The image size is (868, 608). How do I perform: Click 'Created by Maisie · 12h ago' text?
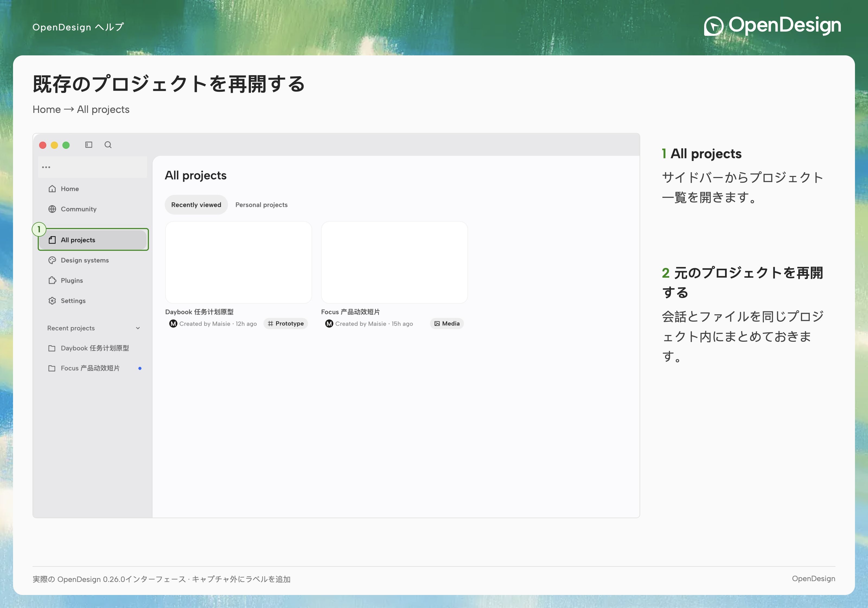tap(218, 324)
